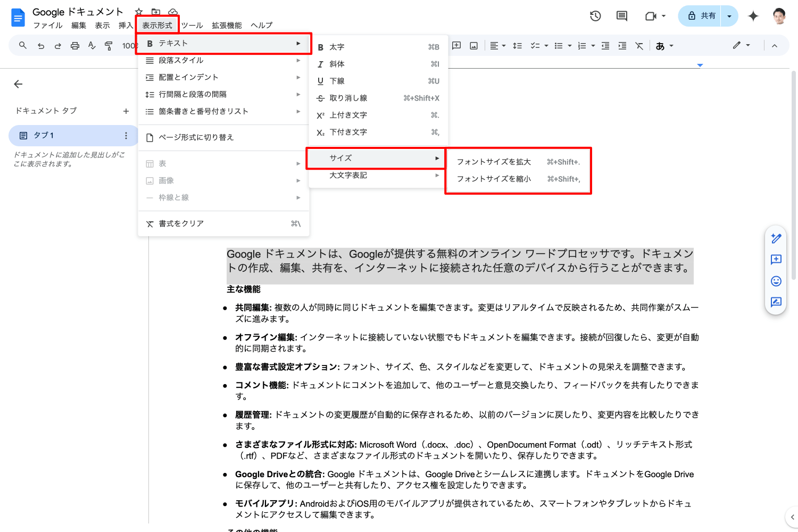Print the document
The image size is (798, 532).
75,46
